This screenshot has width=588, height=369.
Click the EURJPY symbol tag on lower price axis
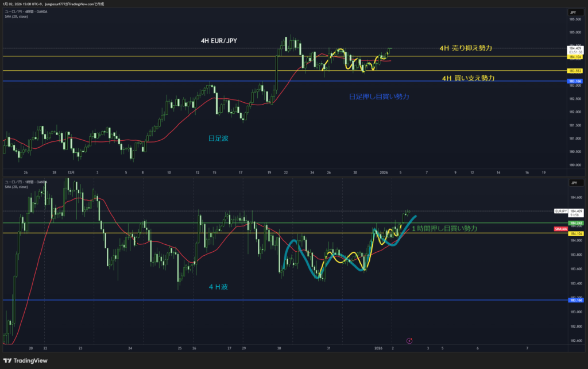(561, 211)
